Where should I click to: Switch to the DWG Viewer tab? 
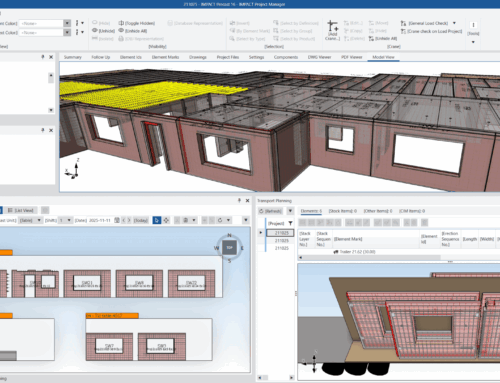click(x=319, y=57)
